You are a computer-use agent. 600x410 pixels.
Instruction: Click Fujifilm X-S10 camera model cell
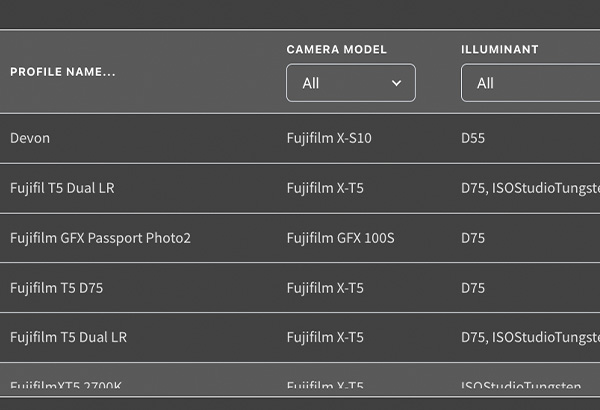point(329,138)
